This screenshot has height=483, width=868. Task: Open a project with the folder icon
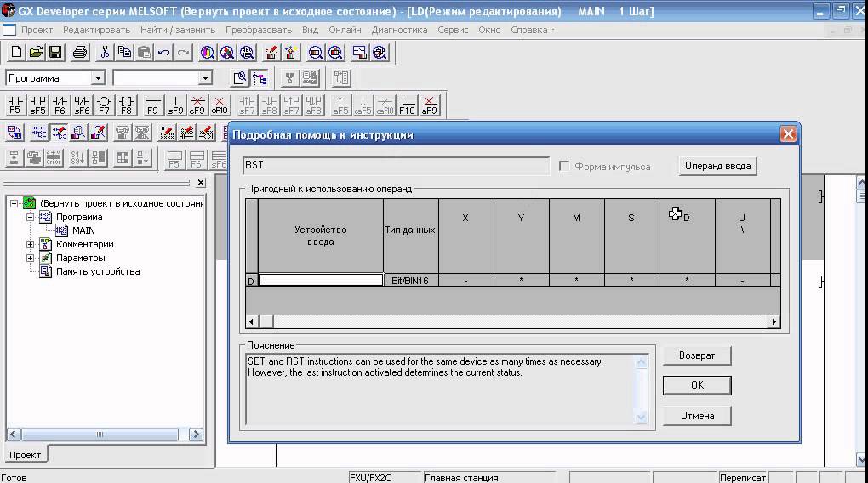click(36, 53)
